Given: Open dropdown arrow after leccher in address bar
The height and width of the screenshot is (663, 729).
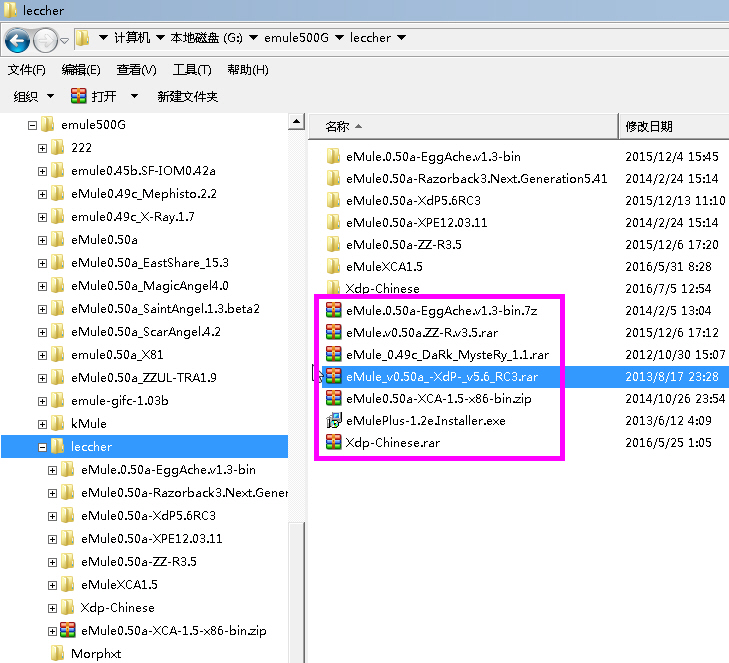Looking at the screenshot, I should (402, 37).
